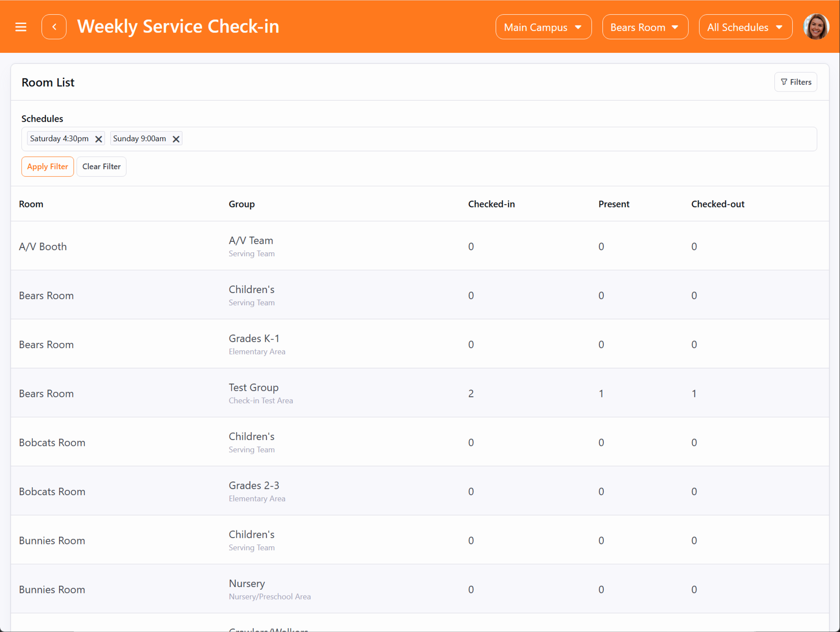The height and width of the screenshot is (632, 840).
Task: Click the Apply Filter button
Action: tap(48, 166)
